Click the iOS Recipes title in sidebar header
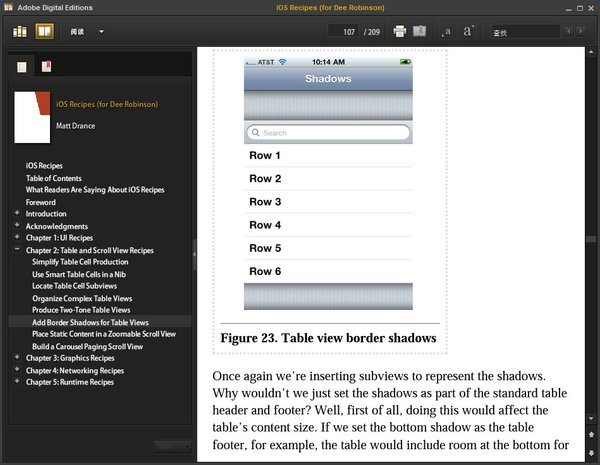 coord(107,104)
